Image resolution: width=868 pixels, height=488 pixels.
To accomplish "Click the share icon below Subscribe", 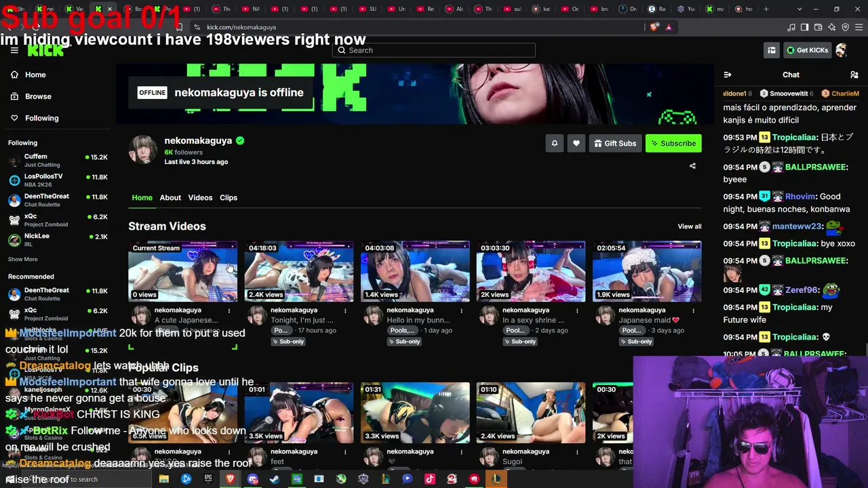I will click(x=692, y=165).
